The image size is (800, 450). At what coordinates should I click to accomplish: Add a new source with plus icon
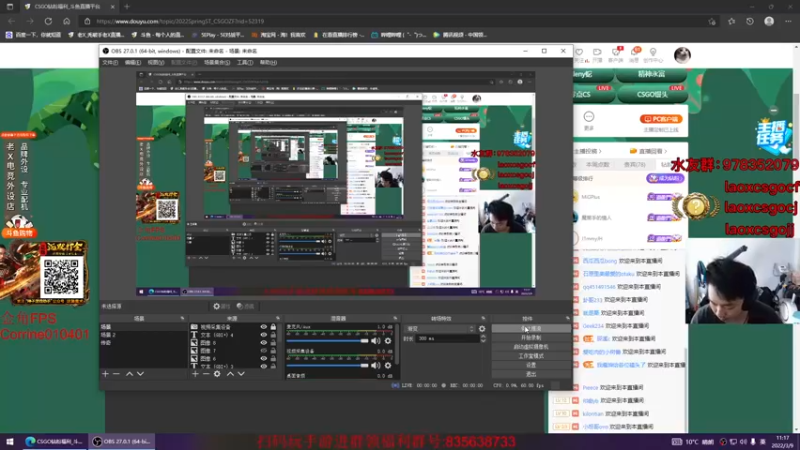pos(195,374)
